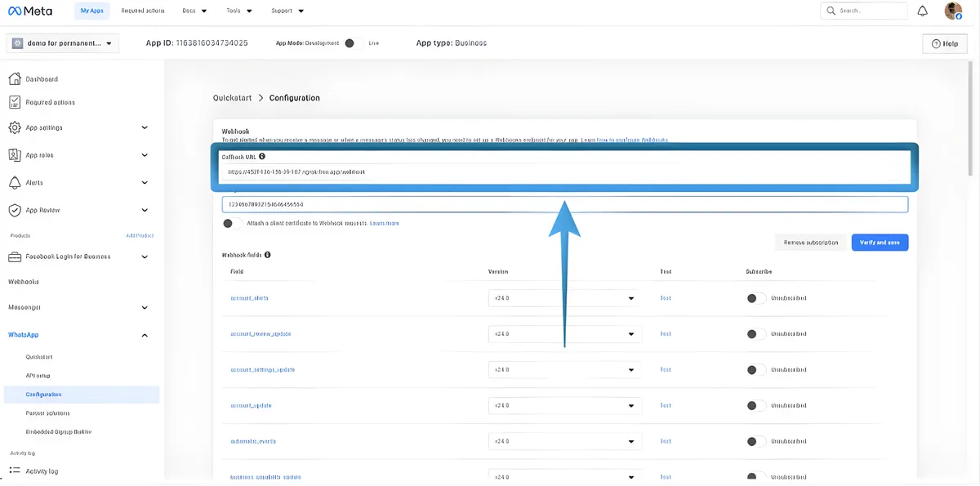Expand Alerts section chevron
The image size is (980, 486).
(x=145, y=182)
